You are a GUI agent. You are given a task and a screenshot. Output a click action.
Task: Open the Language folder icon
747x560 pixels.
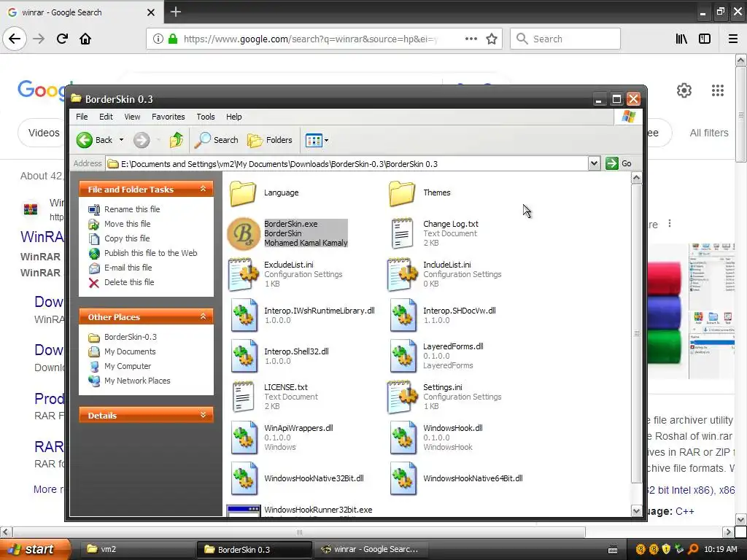tap(243, 192)
